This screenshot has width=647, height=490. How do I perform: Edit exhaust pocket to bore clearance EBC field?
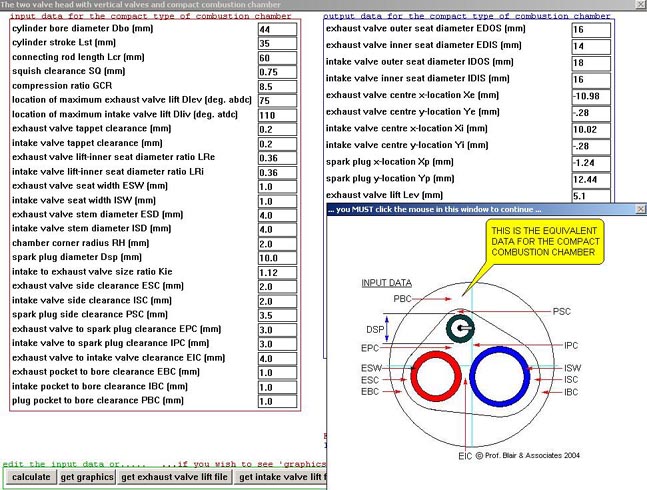pos(277,372)
